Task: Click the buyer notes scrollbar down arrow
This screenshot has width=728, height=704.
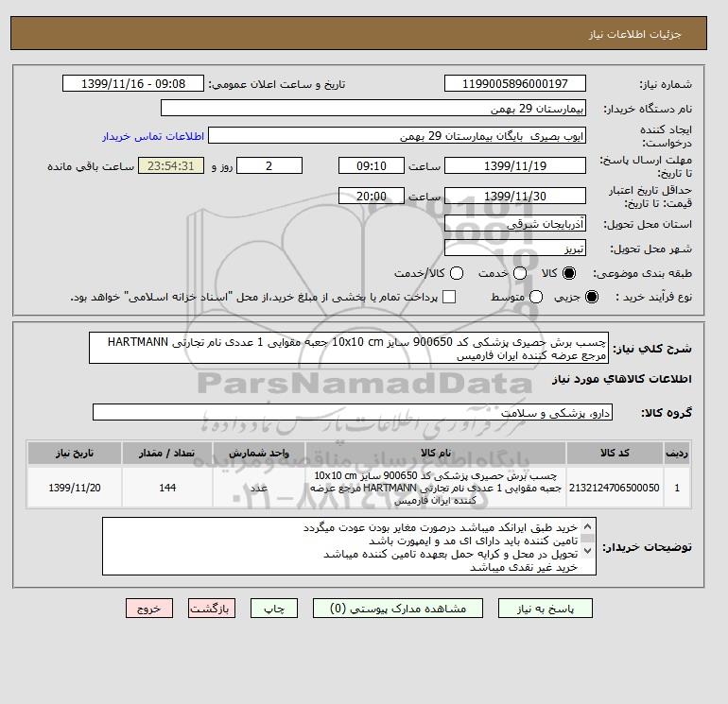Action: click(587, 551)
